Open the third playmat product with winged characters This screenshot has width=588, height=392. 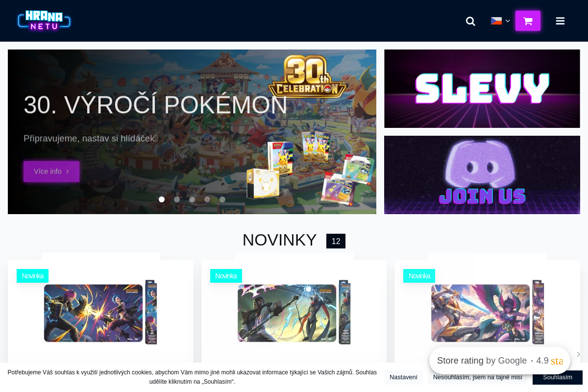click(488, 313)
